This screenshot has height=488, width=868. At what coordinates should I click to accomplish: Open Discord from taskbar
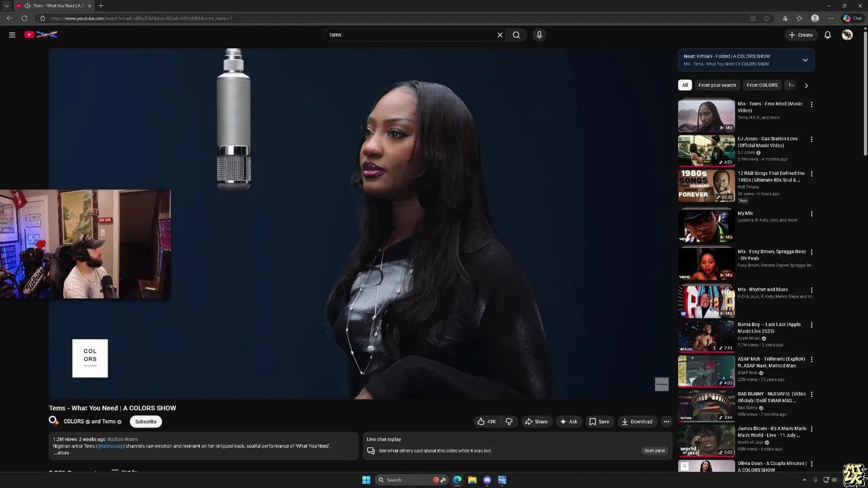coord(487,480)
